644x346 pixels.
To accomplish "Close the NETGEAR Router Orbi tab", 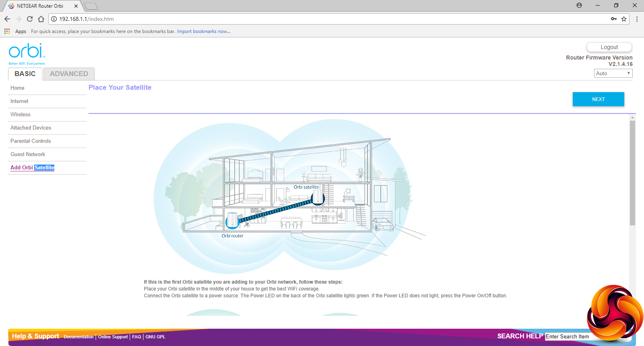I will pos(76,6).
